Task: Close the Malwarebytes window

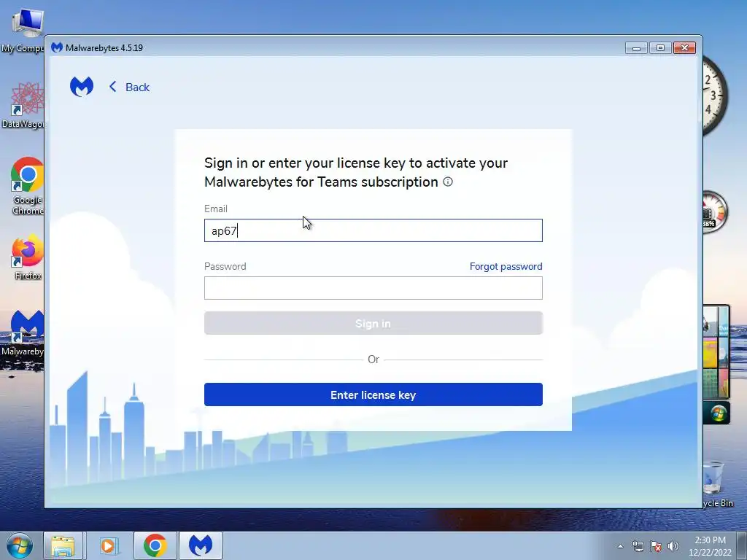Action: tap(684, 47)
